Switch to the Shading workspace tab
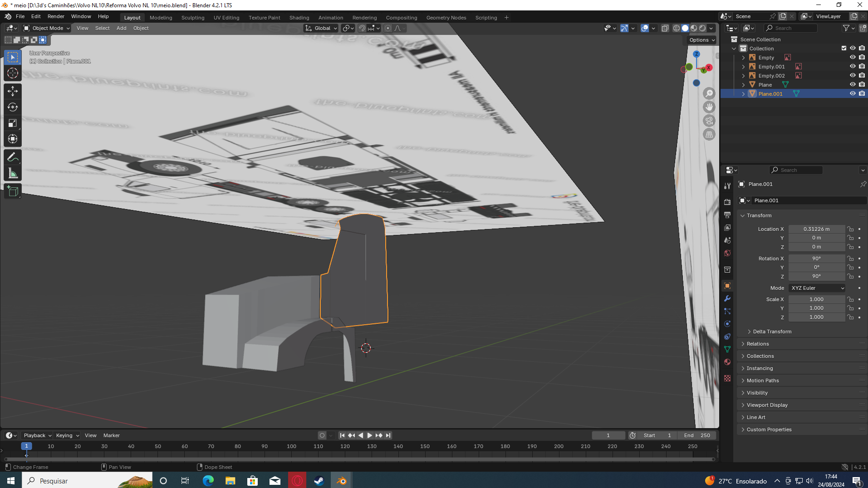Screen dimensions: 868x488 coord(299,18)
